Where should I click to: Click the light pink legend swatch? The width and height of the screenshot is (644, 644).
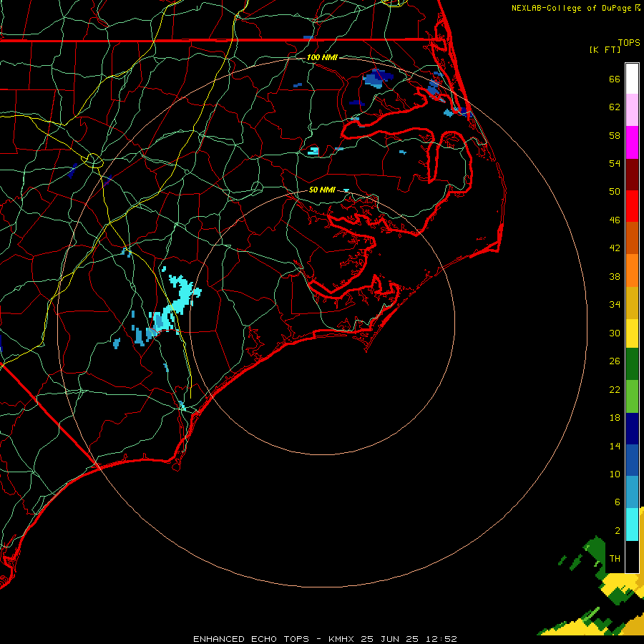pos(632,110)
